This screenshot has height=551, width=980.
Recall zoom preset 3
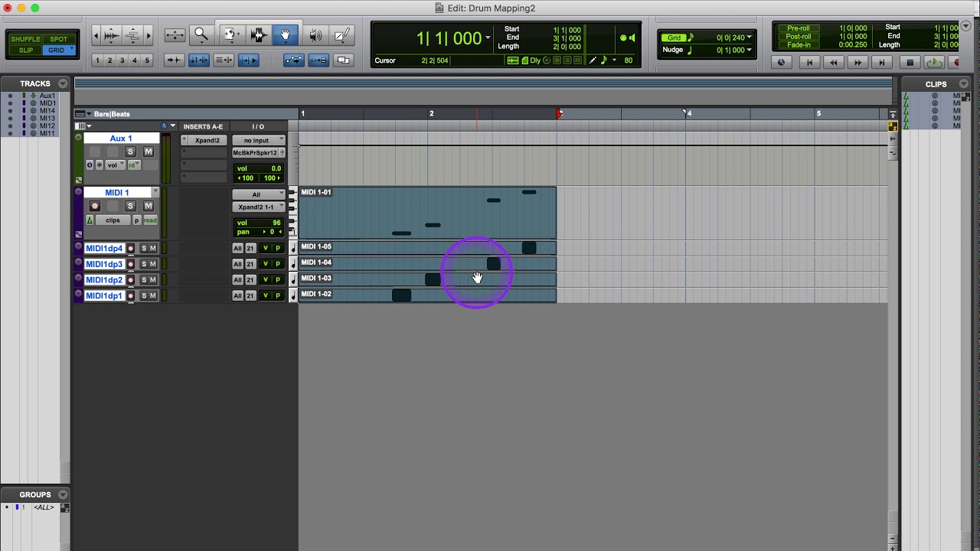click(122, 60)
